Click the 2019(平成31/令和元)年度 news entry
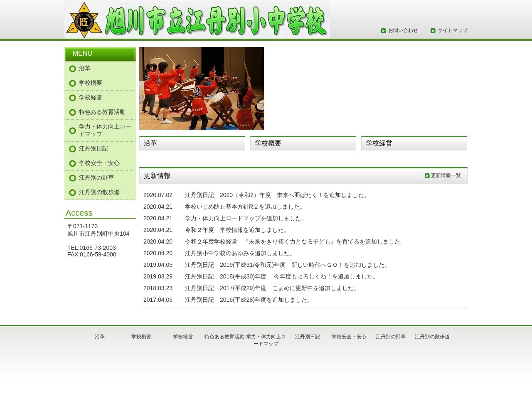 [288, 265]
